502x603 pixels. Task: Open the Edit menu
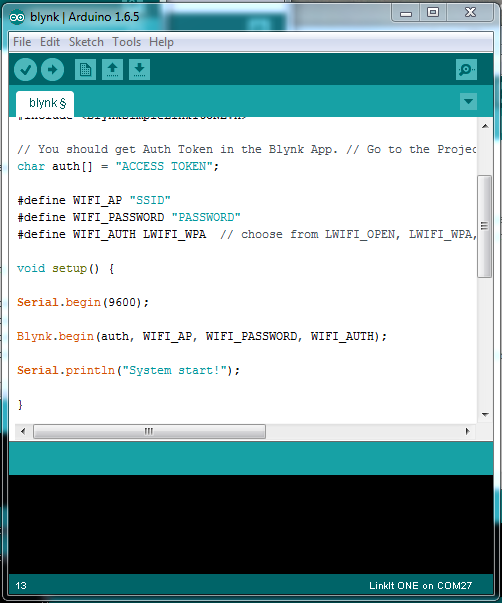[x=50, y=42]
